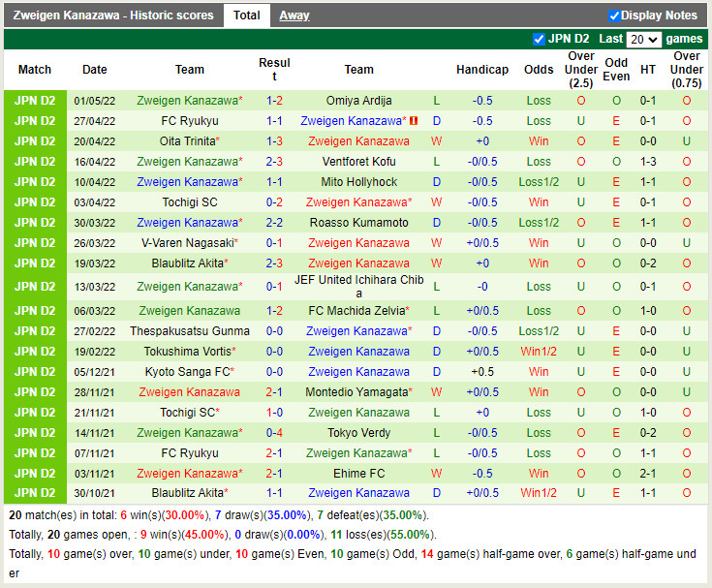This screenshot has width=712, height=588.
Task: Click FC Ryukyu on 07/11/21 row
Action: [x=190, y=453]
